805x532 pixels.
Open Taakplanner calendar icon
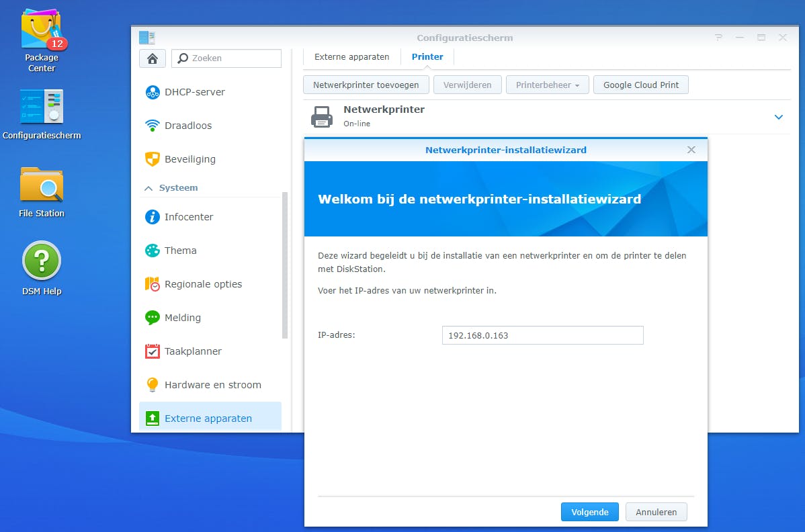tap(153, 351)
